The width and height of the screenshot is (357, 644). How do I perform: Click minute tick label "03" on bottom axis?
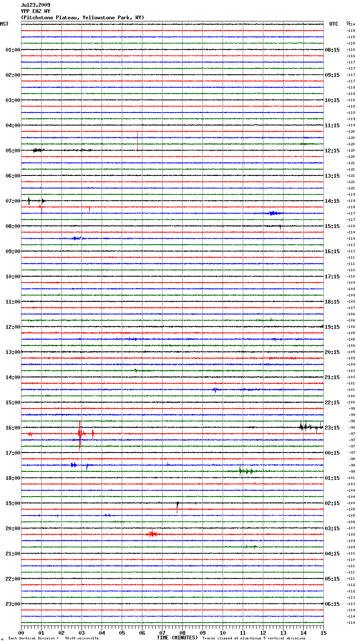81,633
